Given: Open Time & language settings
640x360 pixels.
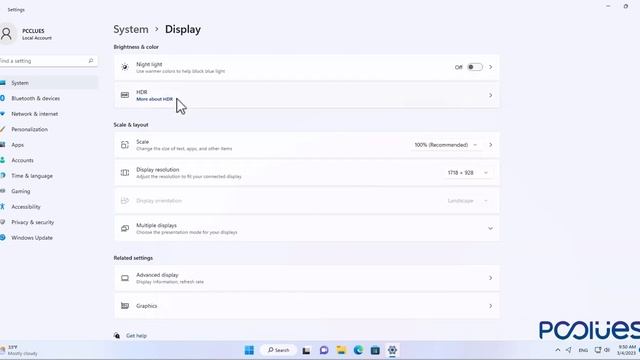Looking at the screenshot, I should point(49,176).
